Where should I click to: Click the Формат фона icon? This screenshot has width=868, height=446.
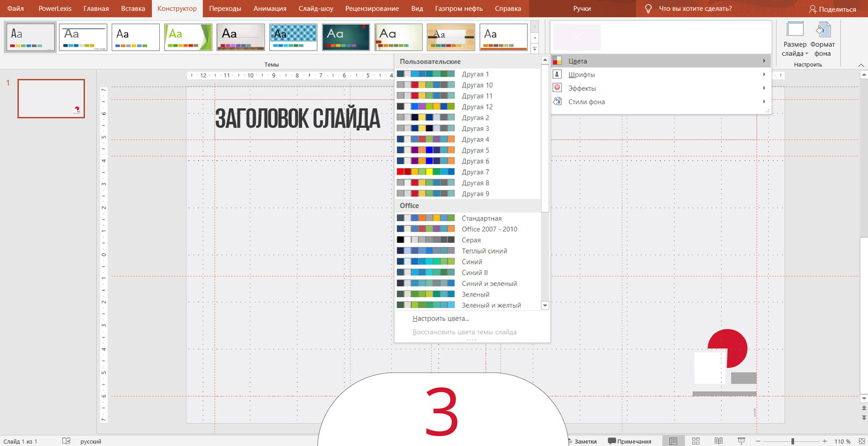pyautogui.click(x=823, y=30)
